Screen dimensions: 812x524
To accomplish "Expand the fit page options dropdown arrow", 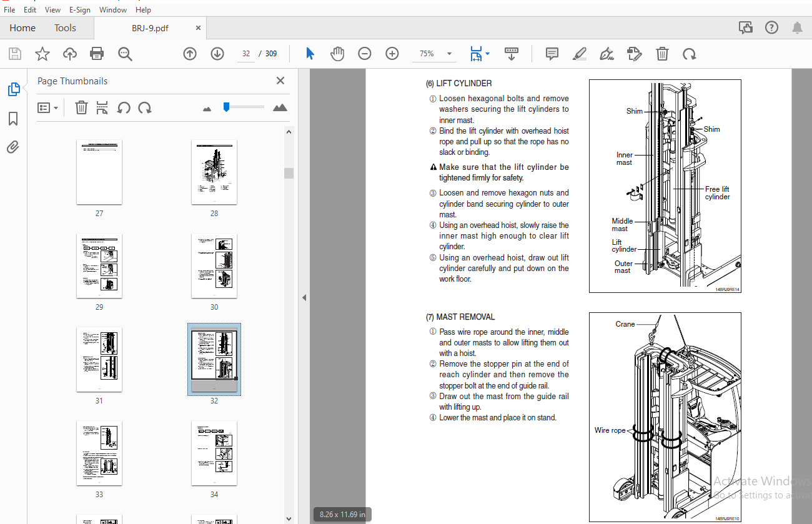I will point(487,54).
